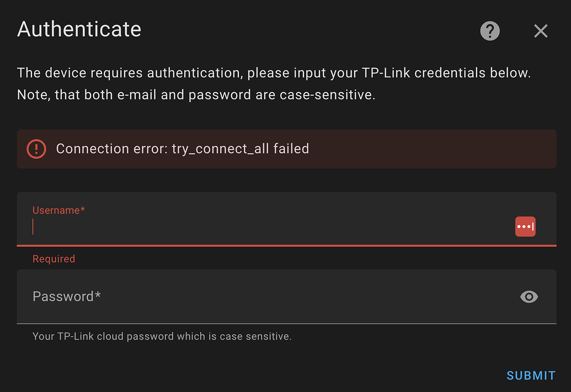Open autofill options for the Username field
Viewport: 571px width, 392px height.
click(525, 227)
